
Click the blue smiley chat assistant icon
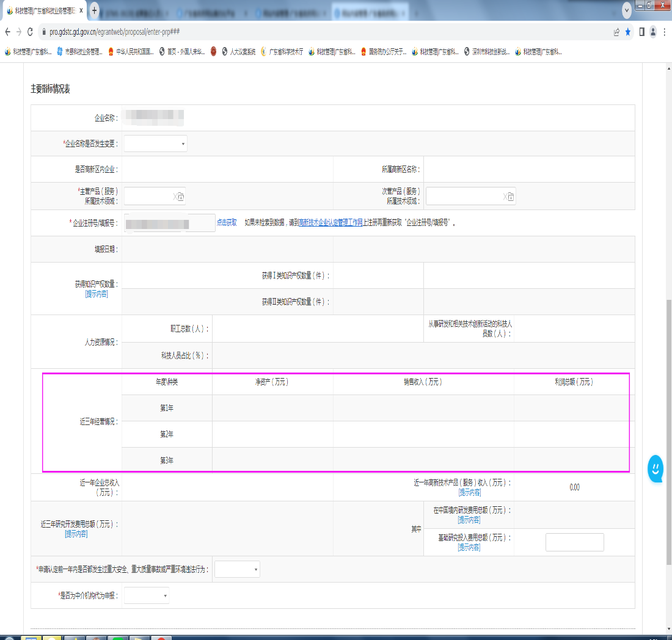click(x=655, y=468)
